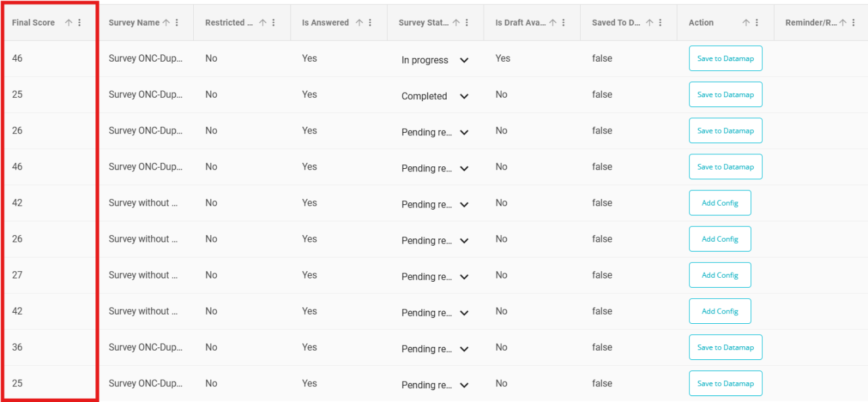The width and height of the screenshot is (868, 402).
Task: Open Is Answered column kebab menu
Action: 370,22
